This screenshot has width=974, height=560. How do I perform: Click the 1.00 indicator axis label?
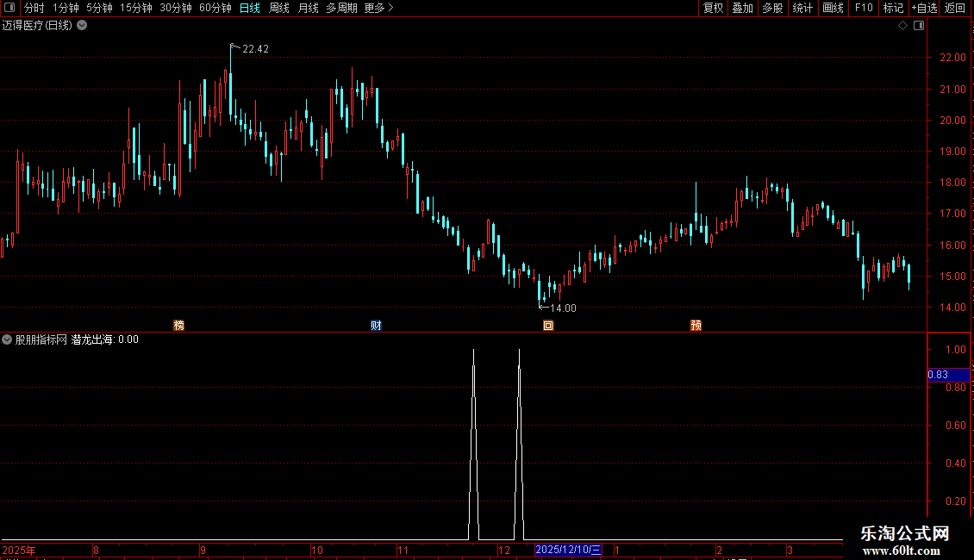pos(955,350)
